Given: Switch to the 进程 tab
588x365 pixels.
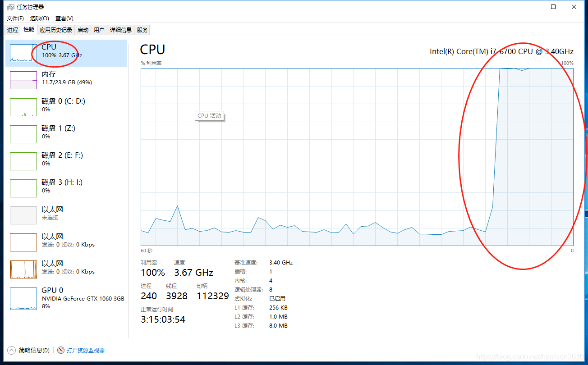Looking at the screenshot, I should coord(13,30).
